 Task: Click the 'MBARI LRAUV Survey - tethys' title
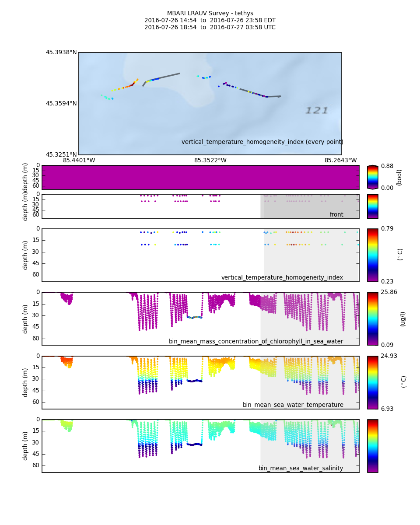pyautogui.click(x=210, y=13)
